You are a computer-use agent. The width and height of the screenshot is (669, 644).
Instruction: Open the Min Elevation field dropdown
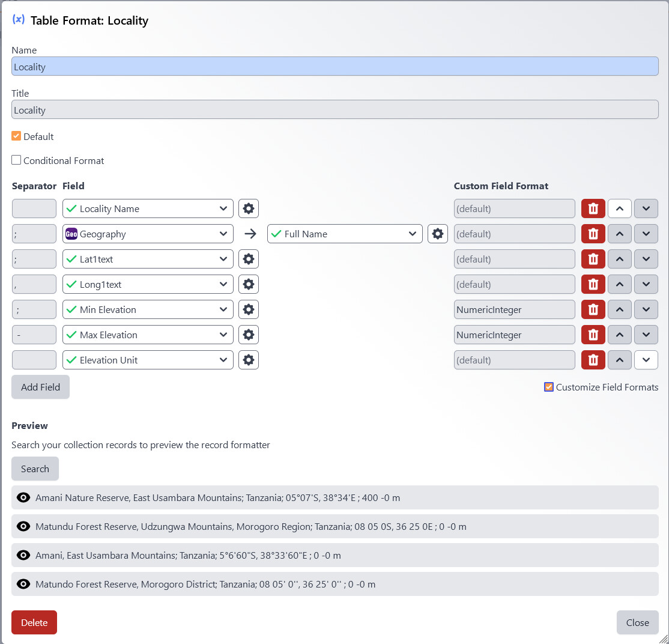tap(148, 309)
